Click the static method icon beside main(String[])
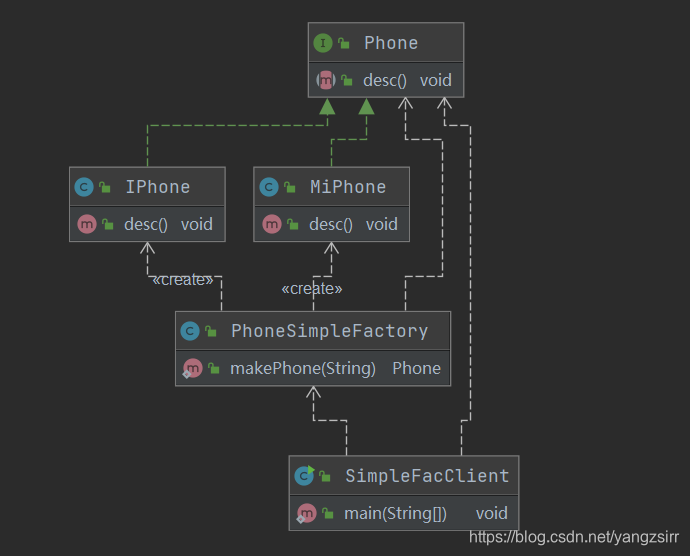690x556 pixels. pyautogui.click(x=306, y=513)
